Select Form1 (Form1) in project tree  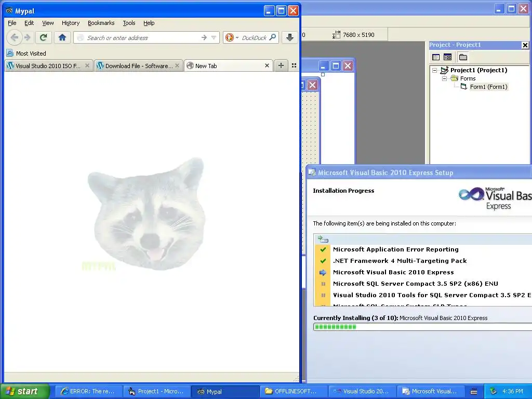pyautogui.click(x=488, y=87)
